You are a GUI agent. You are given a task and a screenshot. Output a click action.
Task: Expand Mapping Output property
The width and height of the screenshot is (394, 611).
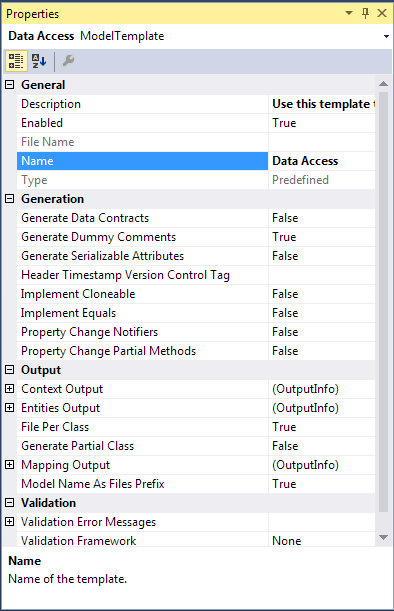click(x=10, y=464)
